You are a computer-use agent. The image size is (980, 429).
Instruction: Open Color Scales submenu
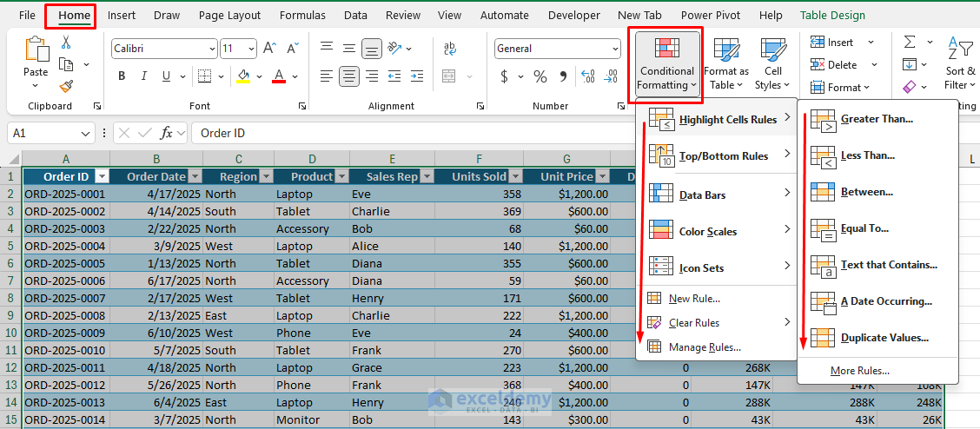point(716,232)
